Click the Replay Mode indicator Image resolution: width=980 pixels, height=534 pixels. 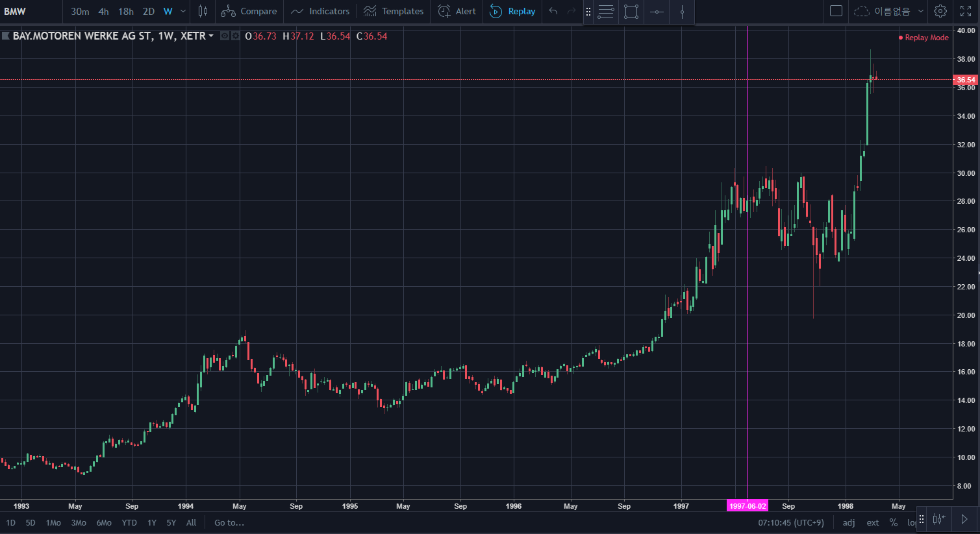pos(923,38)
